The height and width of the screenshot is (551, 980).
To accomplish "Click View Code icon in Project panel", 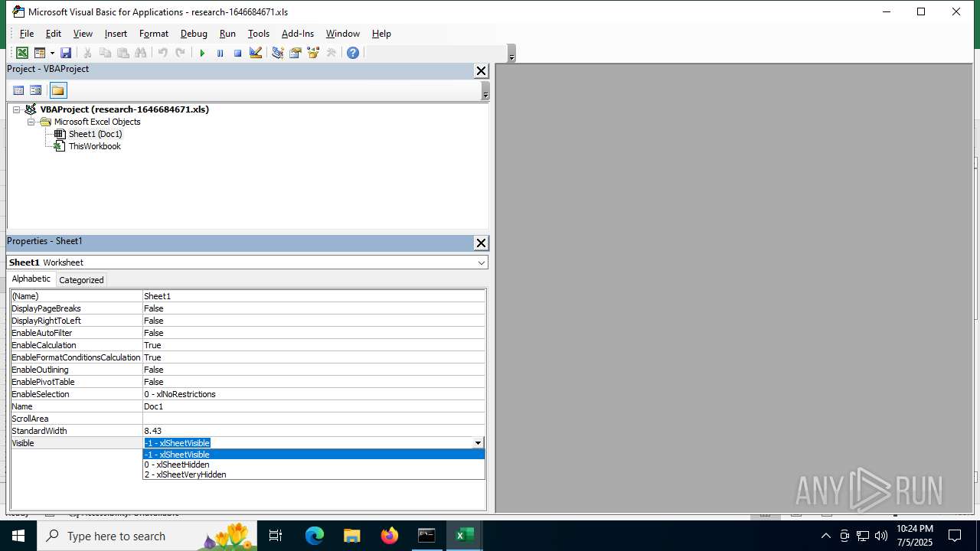I will point(18,90).
